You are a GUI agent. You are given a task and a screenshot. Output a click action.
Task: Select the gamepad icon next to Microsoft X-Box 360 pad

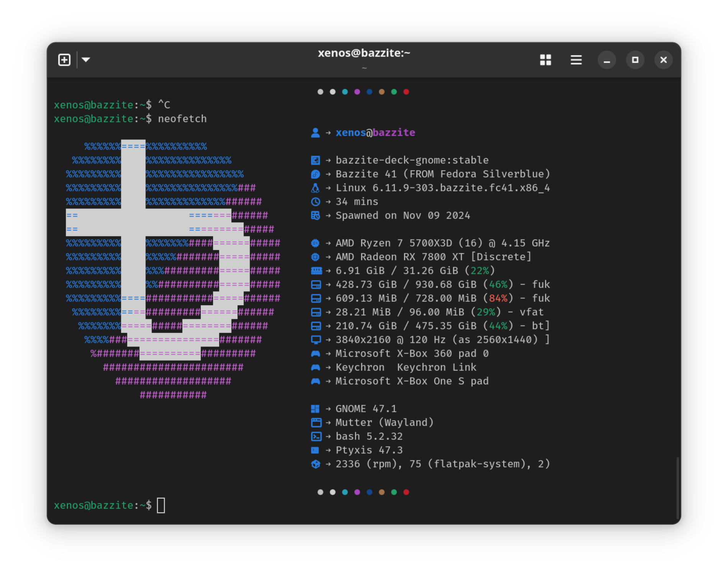click(x=315, y=353)
